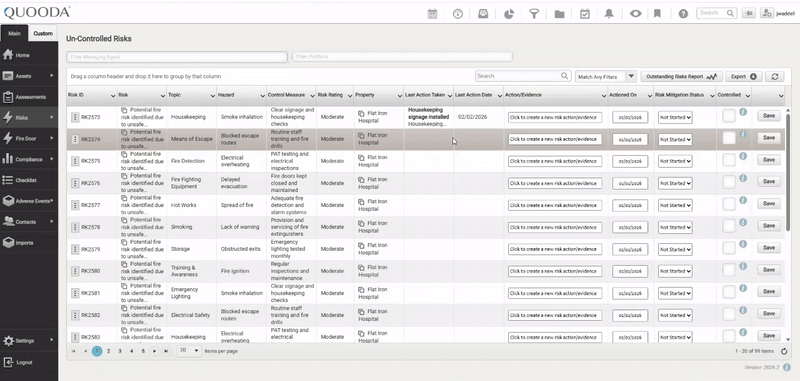Viewport: 800px width, 381px height.
Task: Open row menu dots for RK2576
Action: point(75,183)
